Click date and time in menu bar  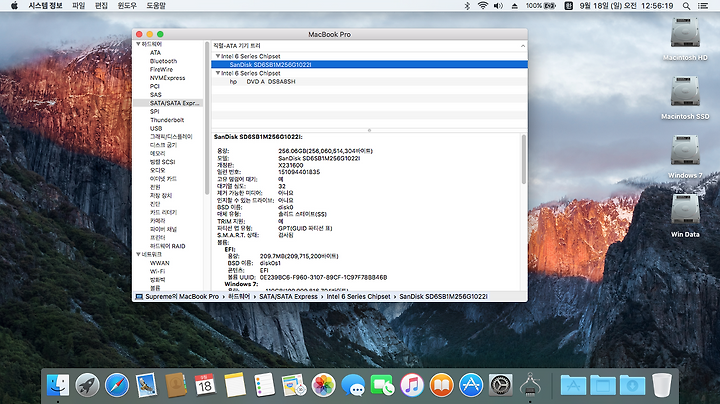point(626,6)
